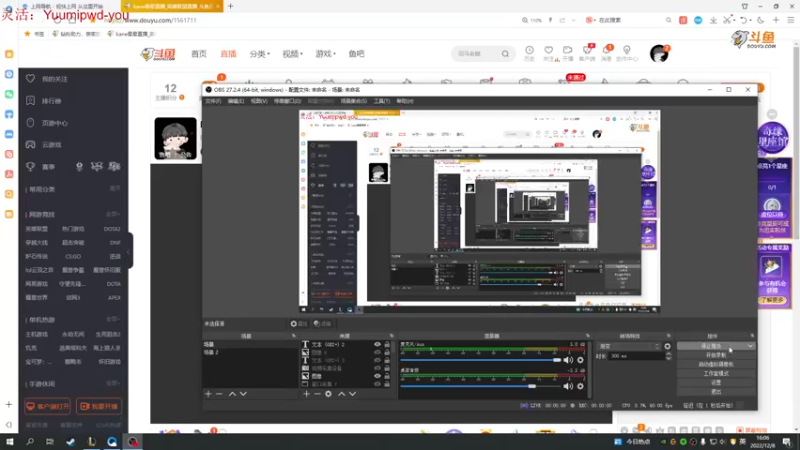
Task: Open Douyu client download icon
Action: (x=587, y=53)
